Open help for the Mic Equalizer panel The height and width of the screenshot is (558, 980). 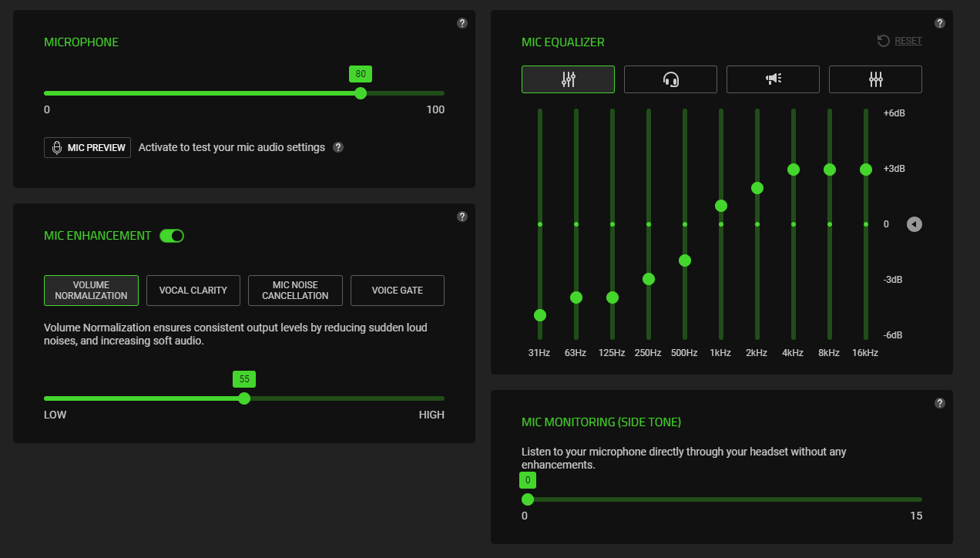(x=940, y=23)
